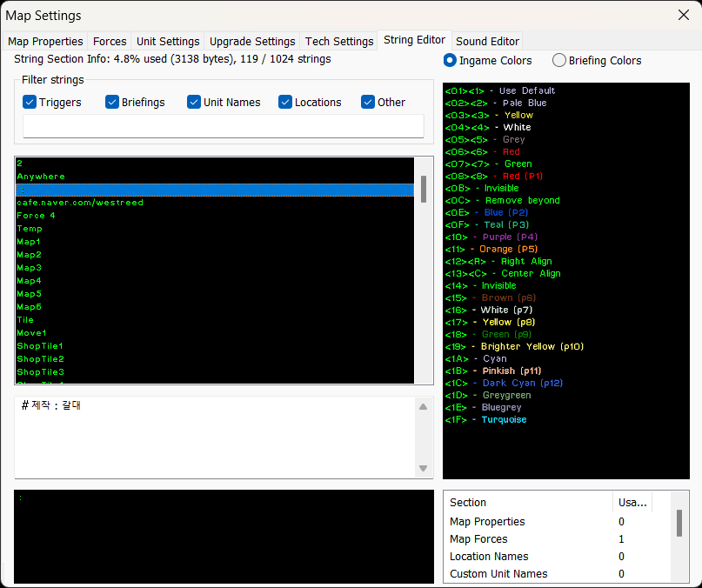The width and height of the screenshot is (702, 588).
Task: Click the filter strings text field
Action: pyautogui.click(x=223, y=126)
